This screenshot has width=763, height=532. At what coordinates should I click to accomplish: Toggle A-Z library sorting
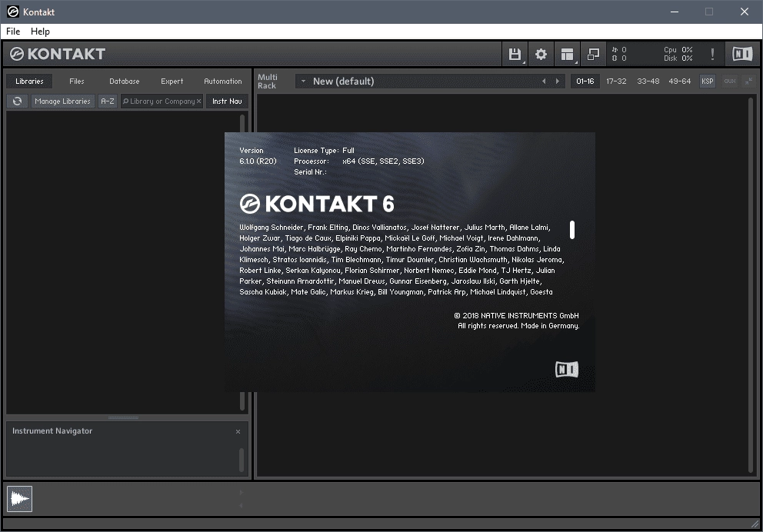coord(108,101)
